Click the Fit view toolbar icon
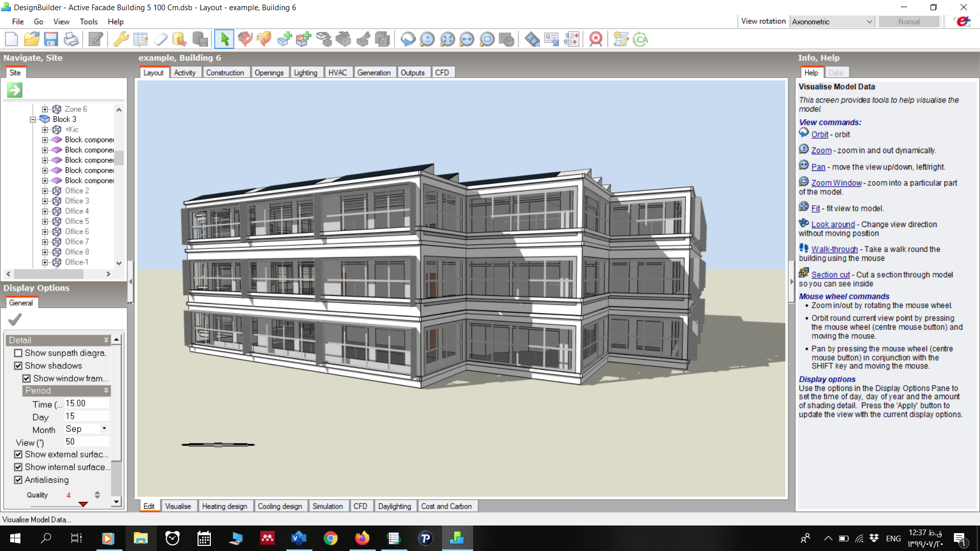The height and width of the screenshot is (551, 980). [x=447, y=39]
